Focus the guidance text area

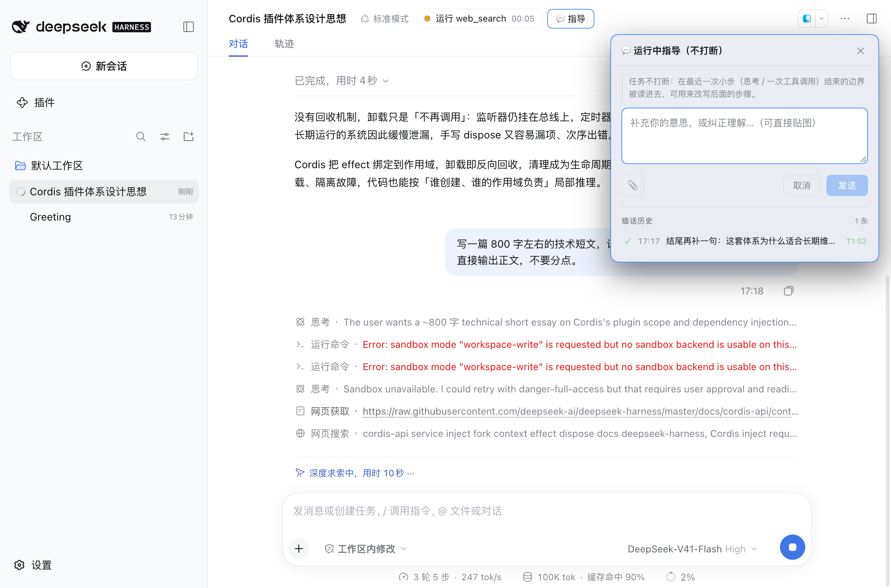click(744, 136)
